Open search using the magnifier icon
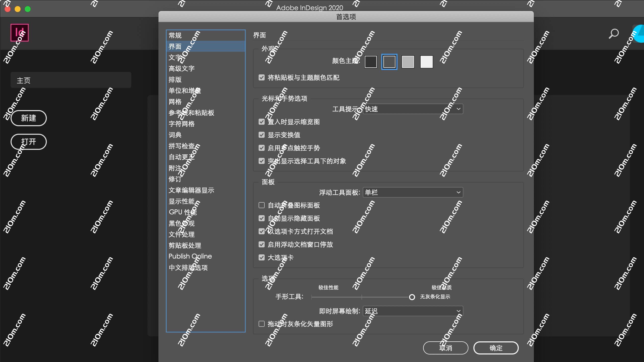644x362 pixels. 614,34
